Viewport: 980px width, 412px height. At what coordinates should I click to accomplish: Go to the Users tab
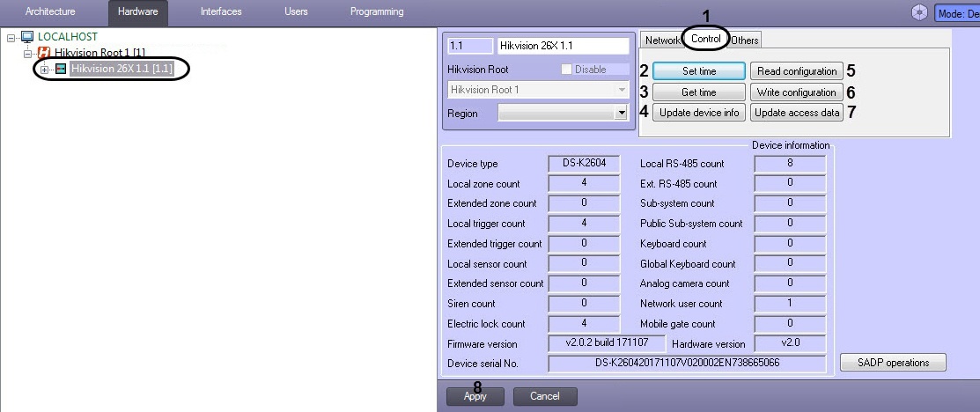pyautogui.click(x=296, y=11)
